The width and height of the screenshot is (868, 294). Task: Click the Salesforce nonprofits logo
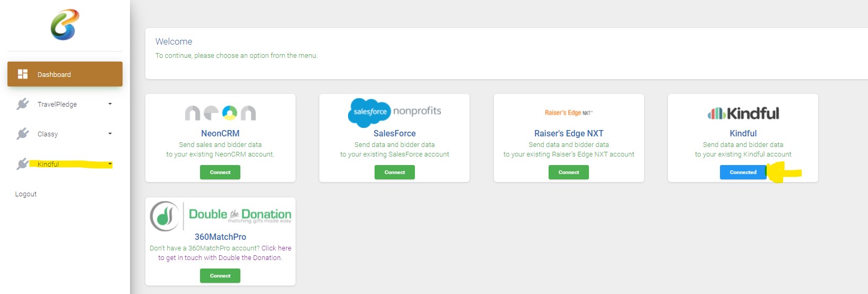[394, 112]
